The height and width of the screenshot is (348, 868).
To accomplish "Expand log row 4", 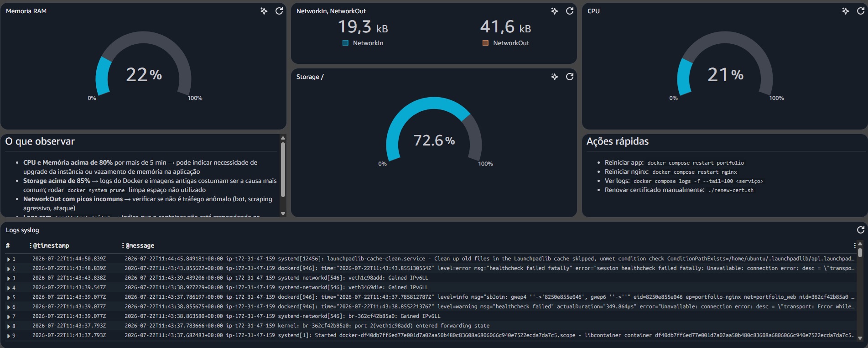I will click(x=8, y=288).
